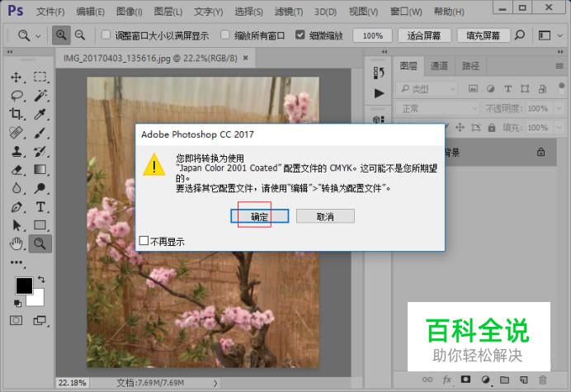Select the Magic Wand tool

[x=40, y=96]
